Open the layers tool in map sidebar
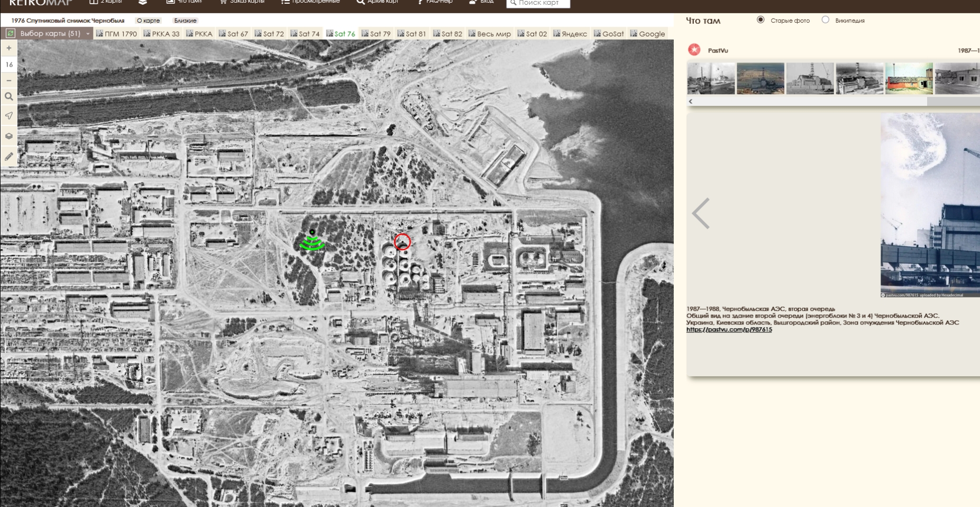Screen dimensions: 980x507 coord(9,136)
